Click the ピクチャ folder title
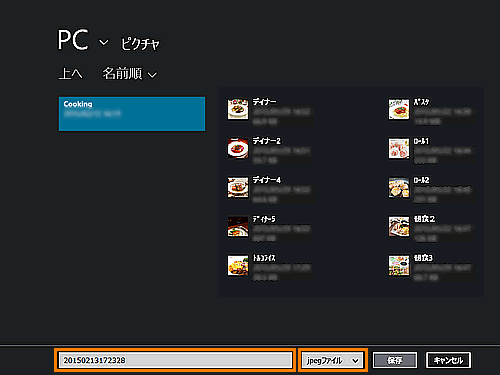Viewport: 500px width, 375px height. tap(140, 44)
